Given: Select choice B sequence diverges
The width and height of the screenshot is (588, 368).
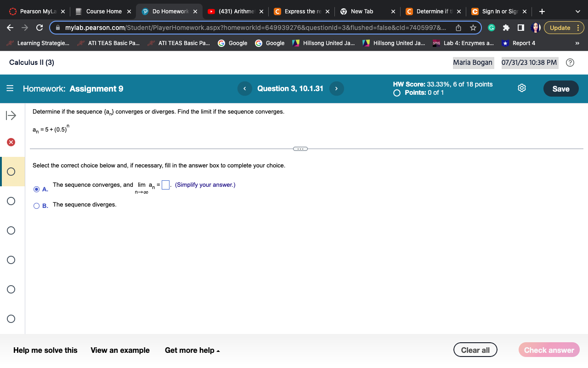Looking at the screenshot, I should 37,206.
